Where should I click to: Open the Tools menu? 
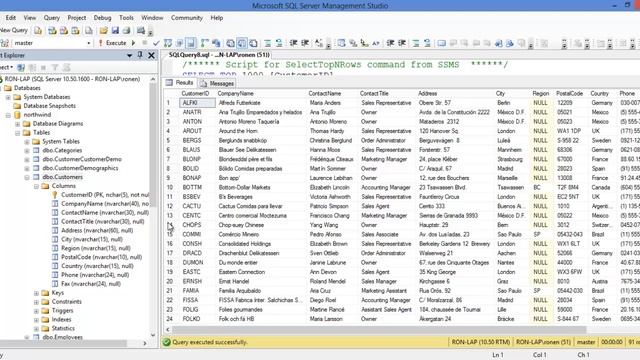pos(126,18)
